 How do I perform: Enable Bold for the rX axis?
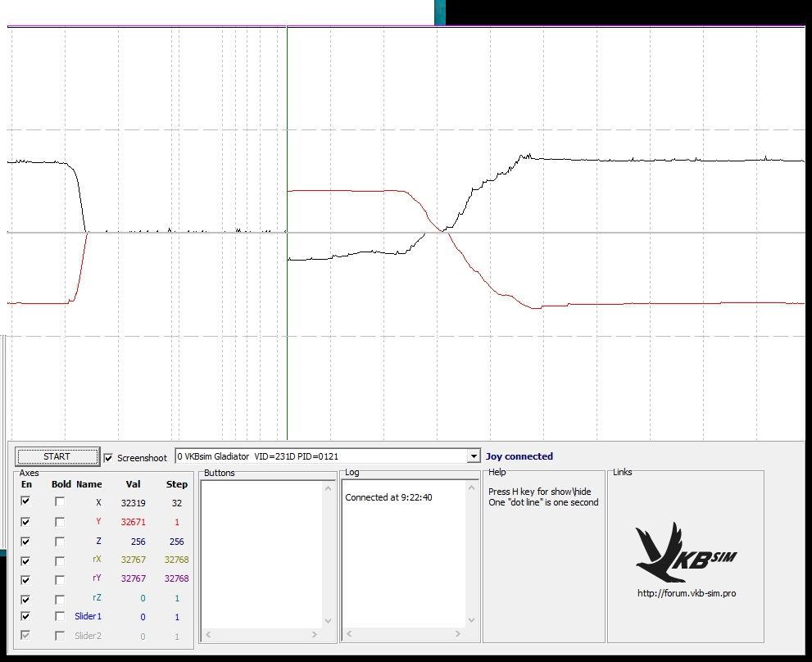point(60,561)
